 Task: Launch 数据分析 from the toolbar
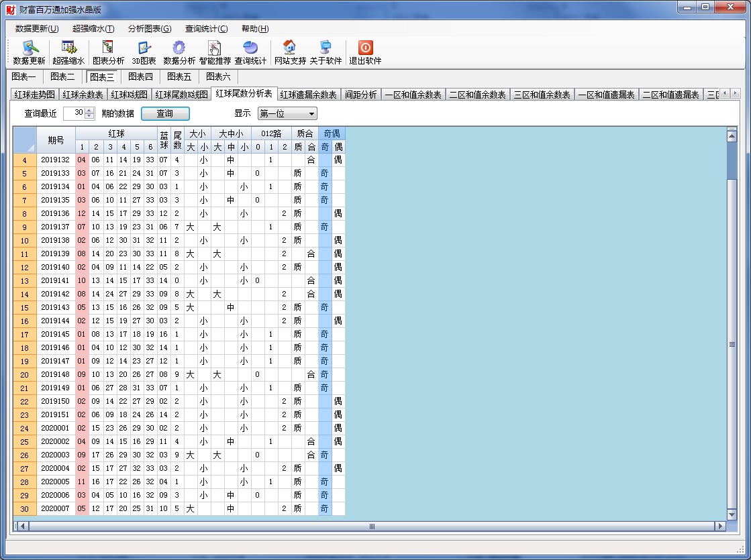click(179, 52)
